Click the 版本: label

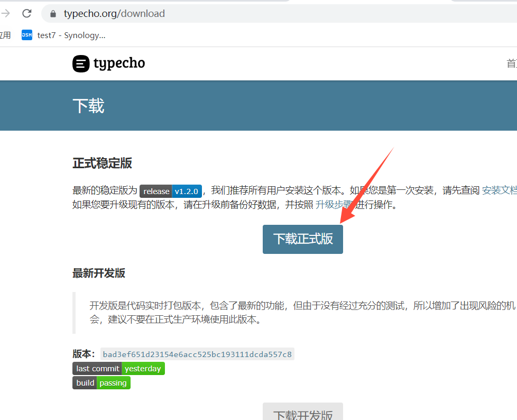(x=84, y=354)
